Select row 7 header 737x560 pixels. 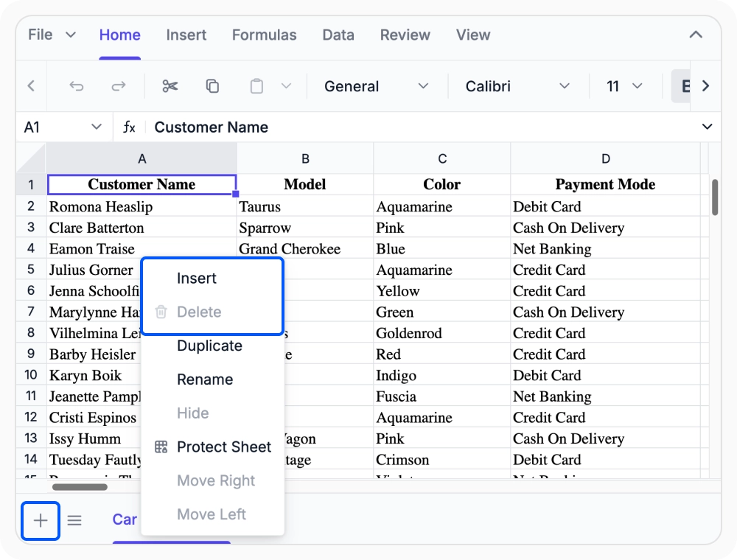(x=31, y=312)
